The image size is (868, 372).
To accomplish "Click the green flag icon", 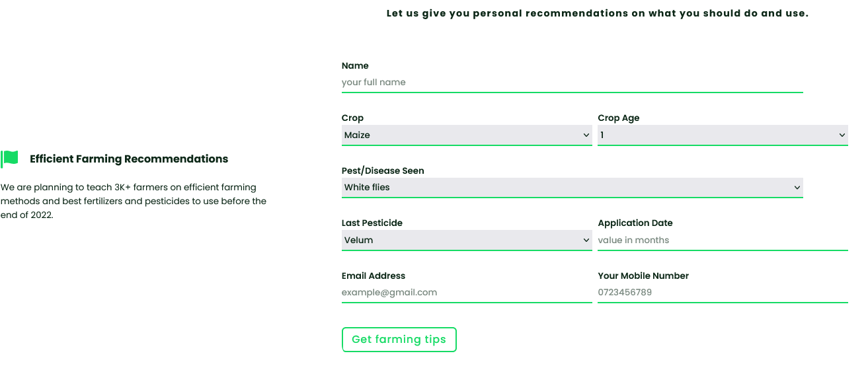I will click(x=9, y=159).
